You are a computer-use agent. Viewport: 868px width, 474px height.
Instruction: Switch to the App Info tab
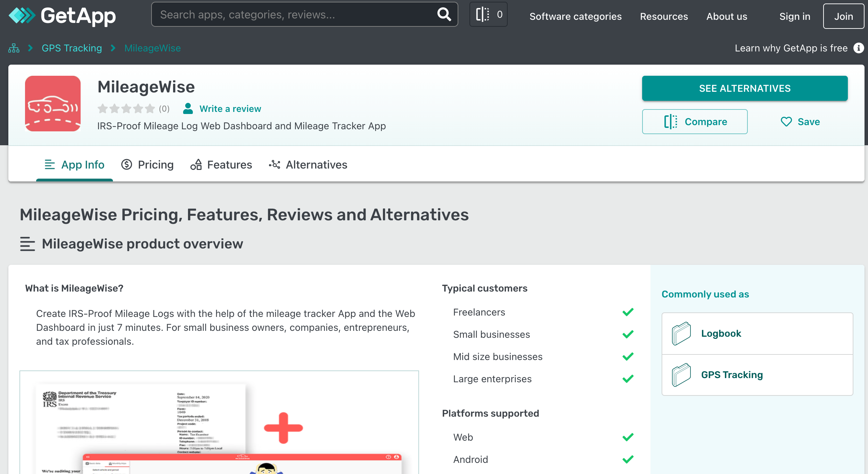(74, 165)
